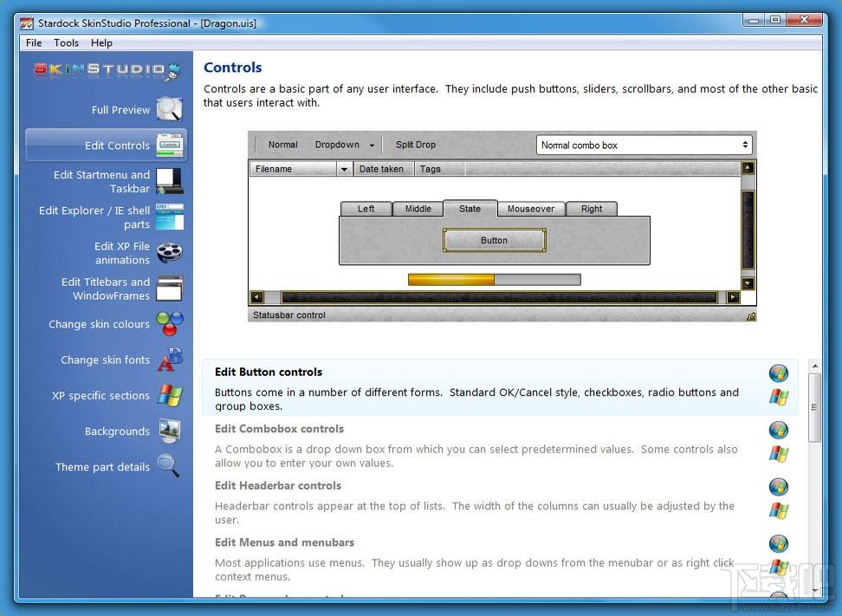Click the XP flag icon for Edit Combobox controls
This screenshot has height=616, width=842.
779,454
